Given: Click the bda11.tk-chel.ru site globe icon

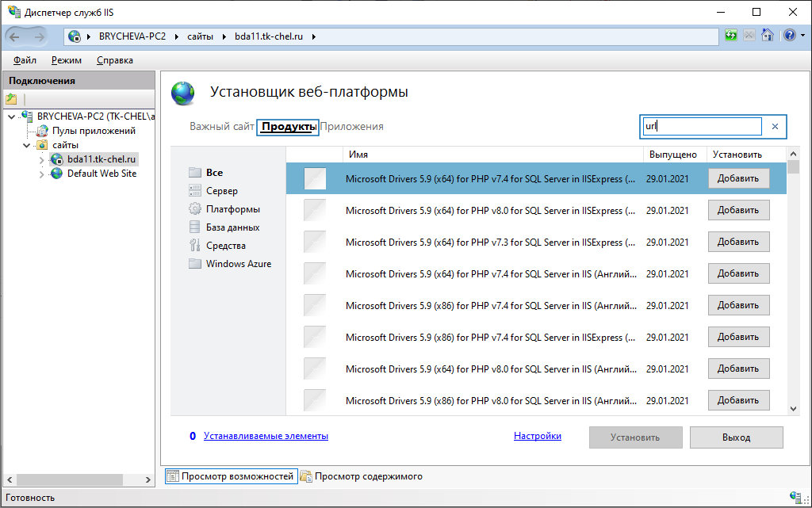Looking at the screenshot, I should click(x=56, y=159).
